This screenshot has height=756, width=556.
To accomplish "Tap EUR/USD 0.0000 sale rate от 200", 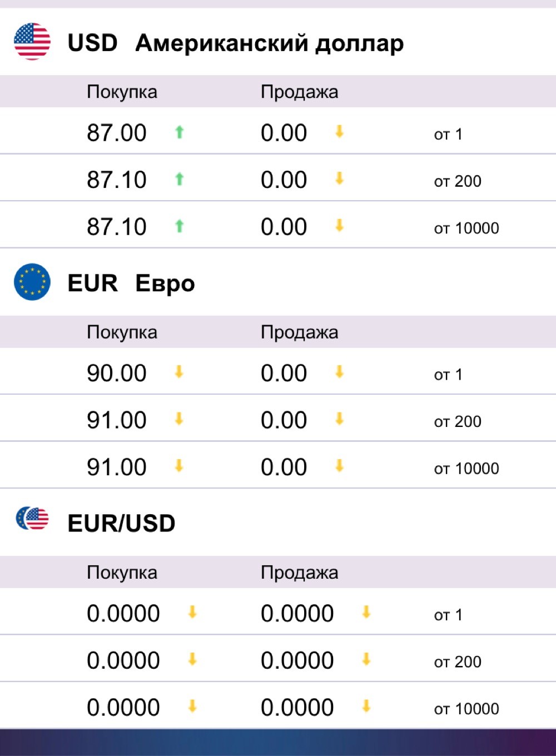I will pyautogui.click(x=297, y=660).
